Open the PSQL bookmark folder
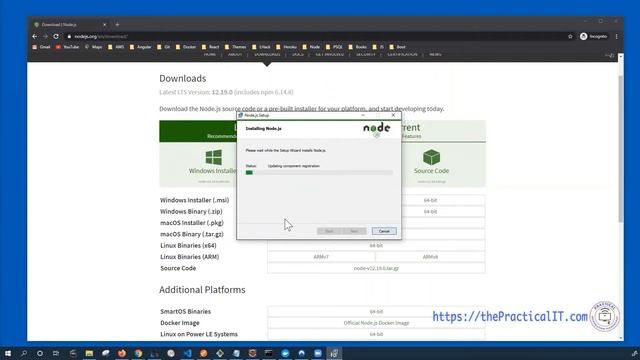640x360 pixels. (334, 47)
